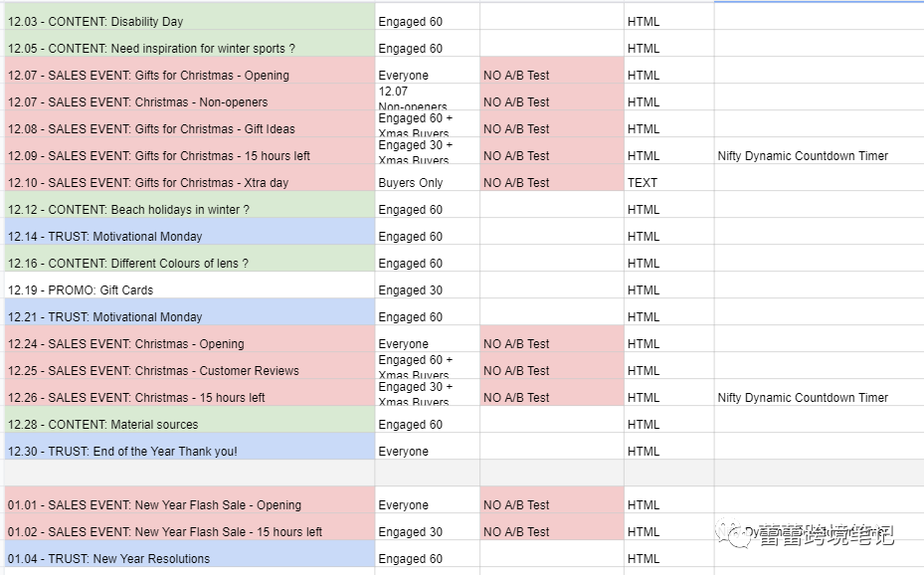Click the 12.19 PROMO Gift Cards cell
The image size is (924, 575).
(x=190, y=286)
